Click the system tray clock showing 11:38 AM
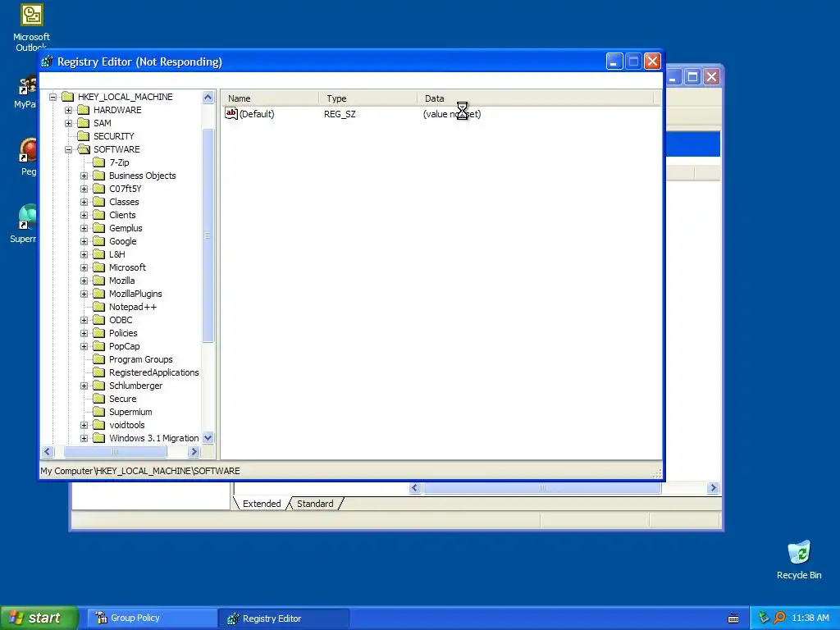The image size is (840, 630). click(x=810, y=618)
